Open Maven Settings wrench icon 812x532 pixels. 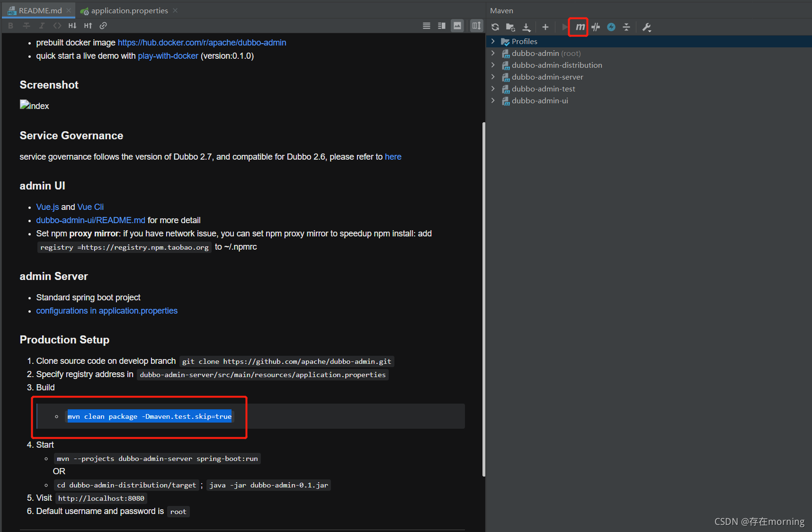coord(647,27)
